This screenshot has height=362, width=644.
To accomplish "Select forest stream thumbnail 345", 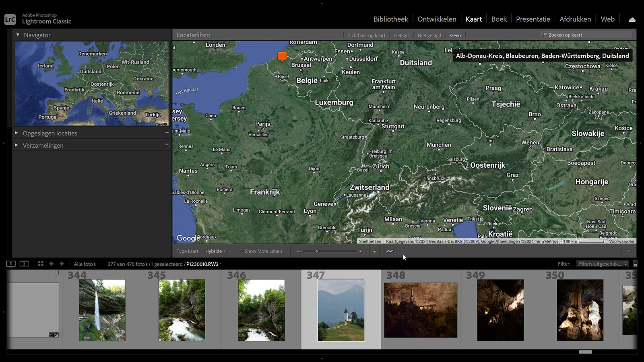I will [182, 310].
